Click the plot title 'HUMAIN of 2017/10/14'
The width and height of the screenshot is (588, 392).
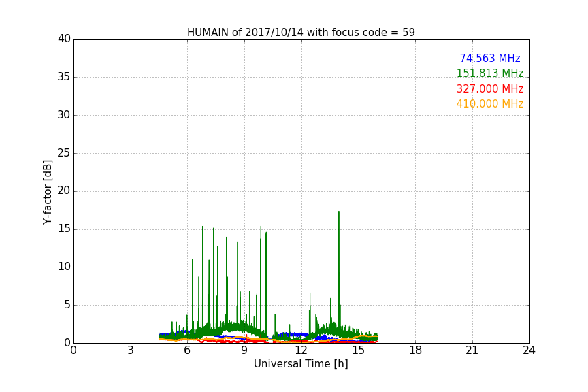click(x=301, y=33)
